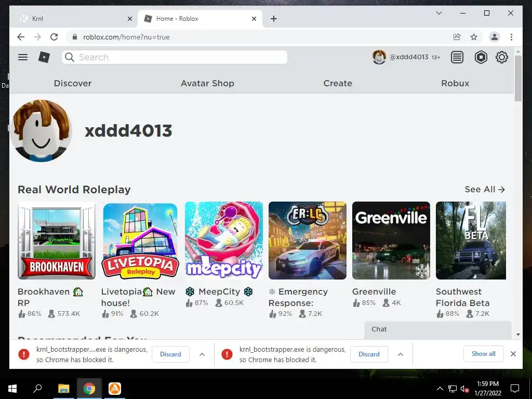Open the Avatar Shop
The width and height of the screenshot is (532, 399).
pyautogui.click(x=207, y=83)
